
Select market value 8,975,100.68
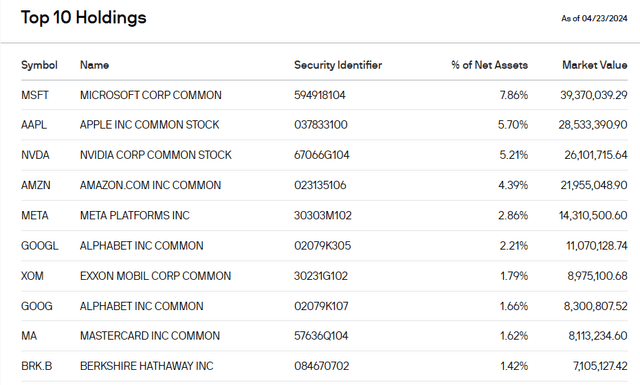(x=598, y=276)
